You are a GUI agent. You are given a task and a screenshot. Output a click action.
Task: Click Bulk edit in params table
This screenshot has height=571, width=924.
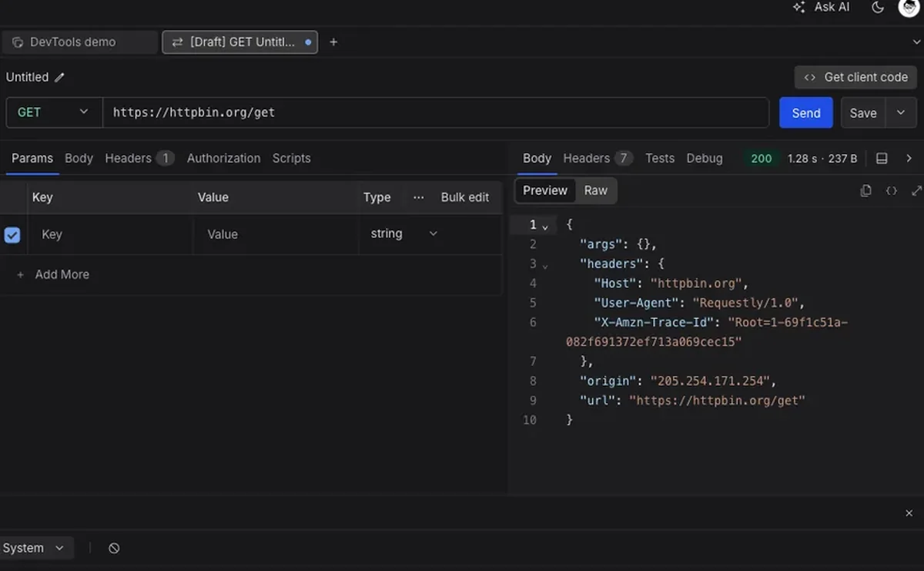(x=465, y=197)
